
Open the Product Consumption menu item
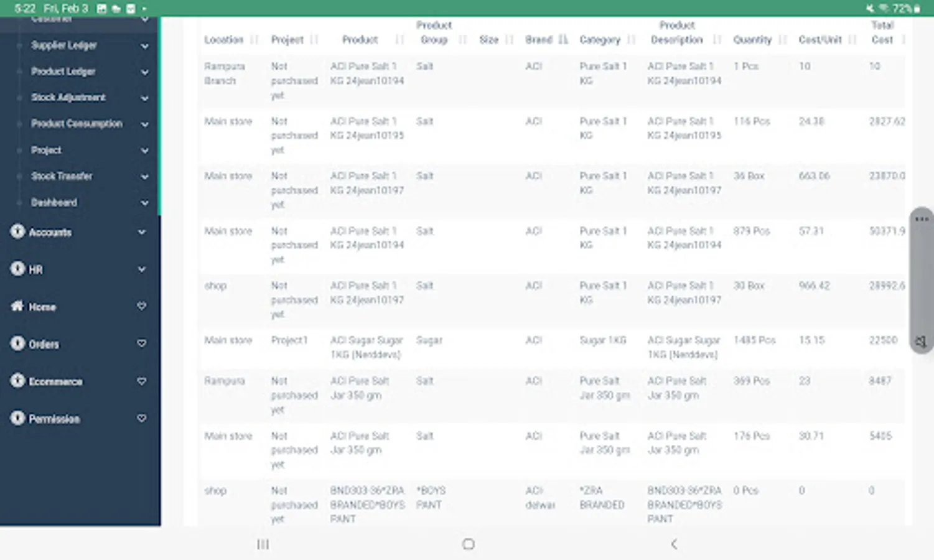(77, 124)
